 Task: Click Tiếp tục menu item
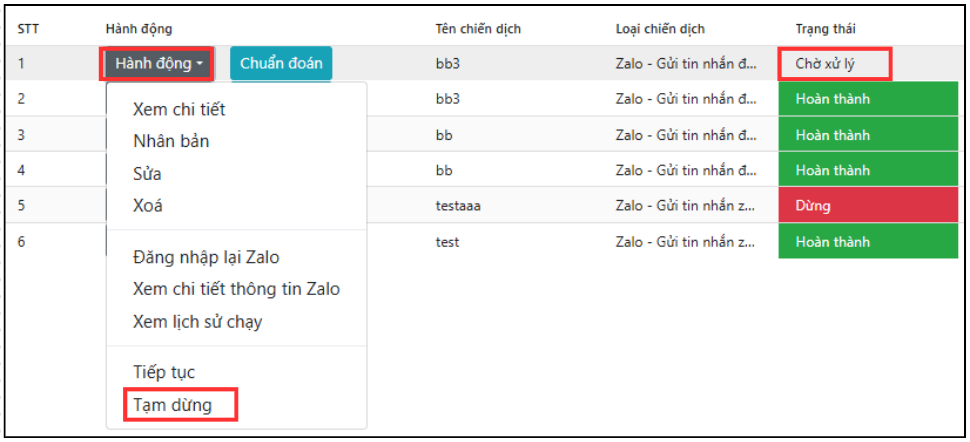click(x=164, y=372)
